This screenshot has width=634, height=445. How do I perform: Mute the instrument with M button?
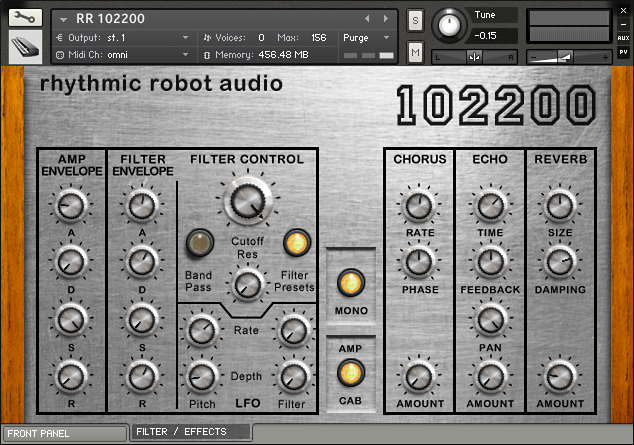415,52
